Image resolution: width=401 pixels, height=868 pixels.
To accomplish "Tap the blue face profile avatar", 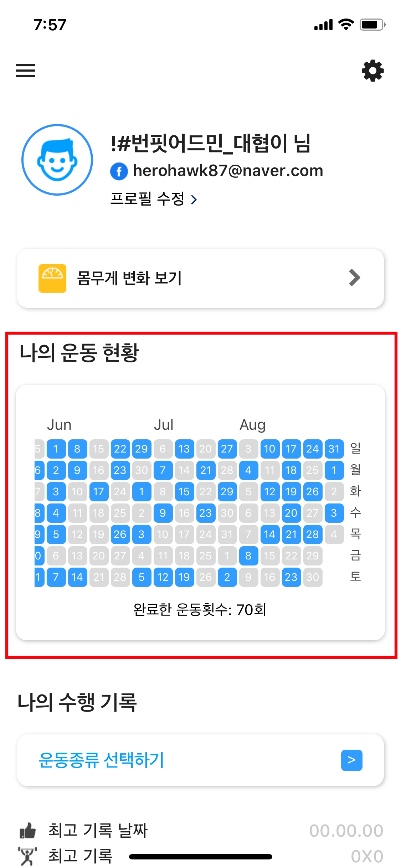I will coord(57,160).
